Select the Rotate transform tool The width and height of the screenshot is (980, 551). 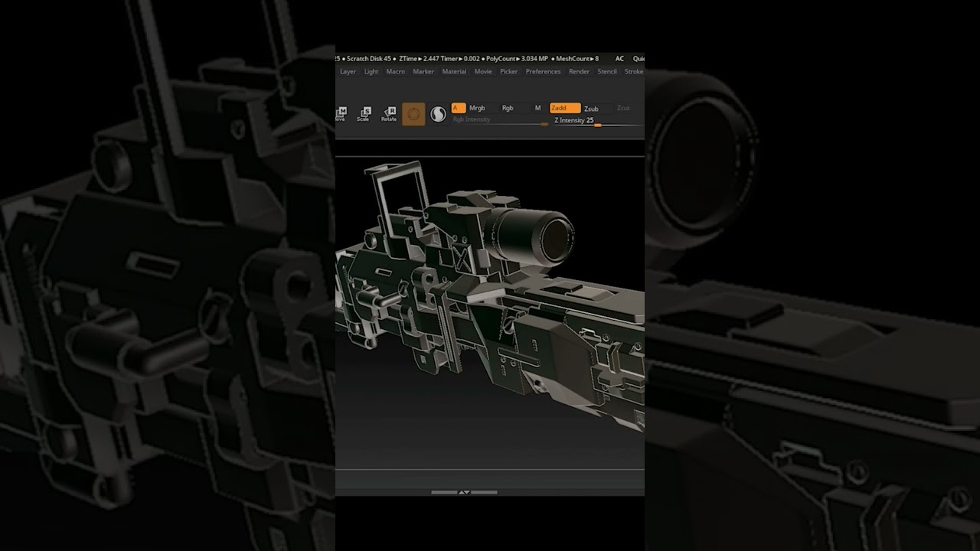click(x=389, y=115)
